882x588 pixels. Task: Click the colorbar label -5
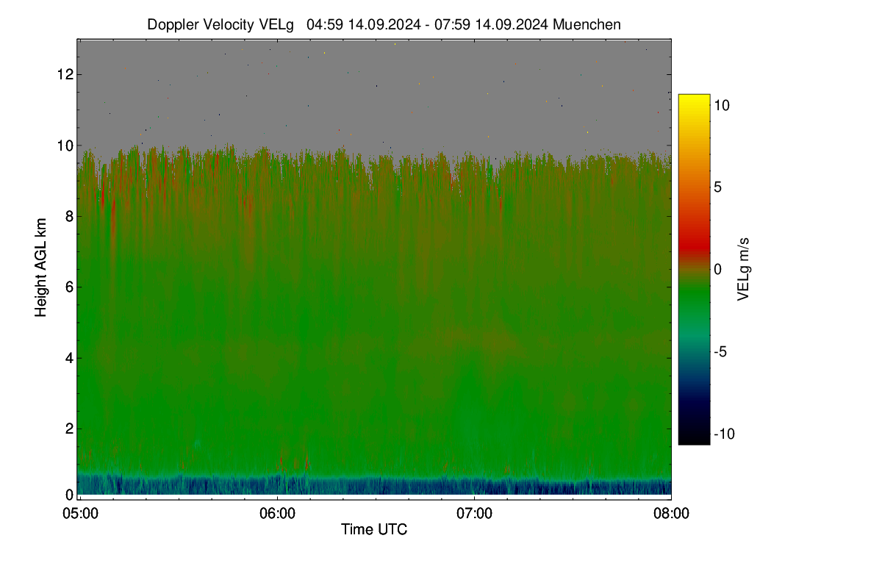(x=721, y=352)
